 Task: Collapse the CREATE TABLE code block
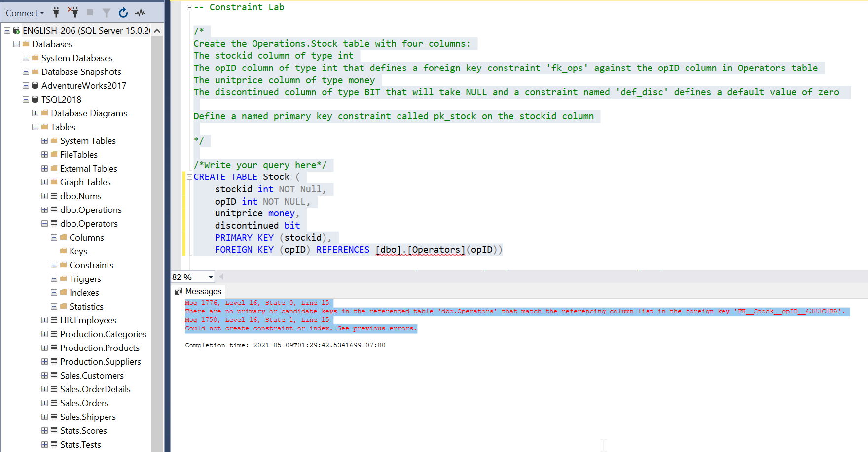click(189, 177)
